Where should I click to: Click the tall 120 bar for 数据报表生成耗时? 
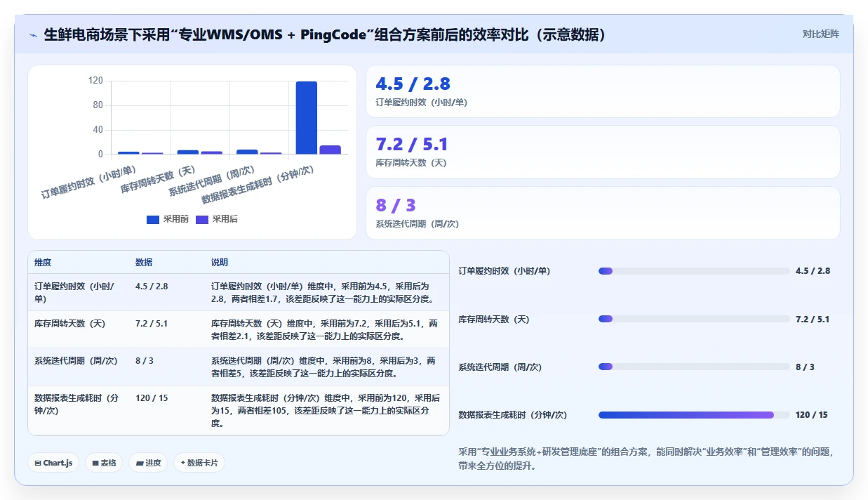(306, 118)
